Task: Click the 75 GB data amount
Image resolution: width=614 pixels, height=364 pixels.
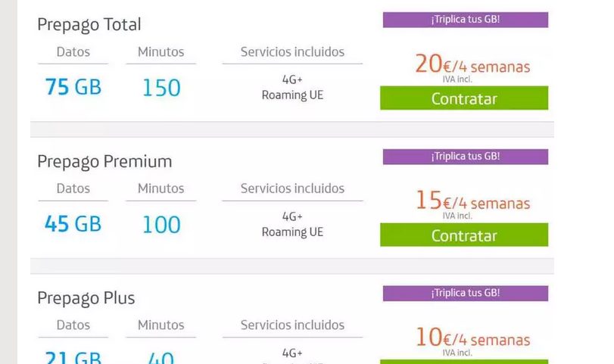Action: [x=73, y=88]
